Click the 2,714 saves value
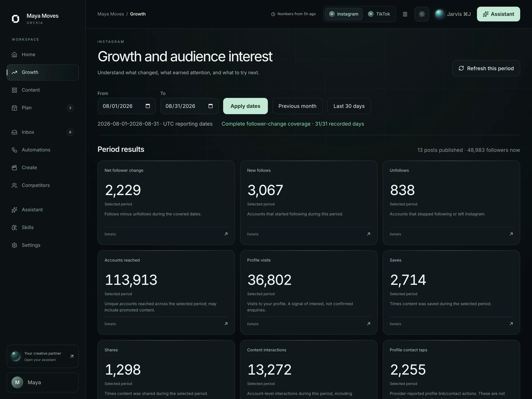The width and height of the screenshot is (532, 399). (x=408, y=280)
